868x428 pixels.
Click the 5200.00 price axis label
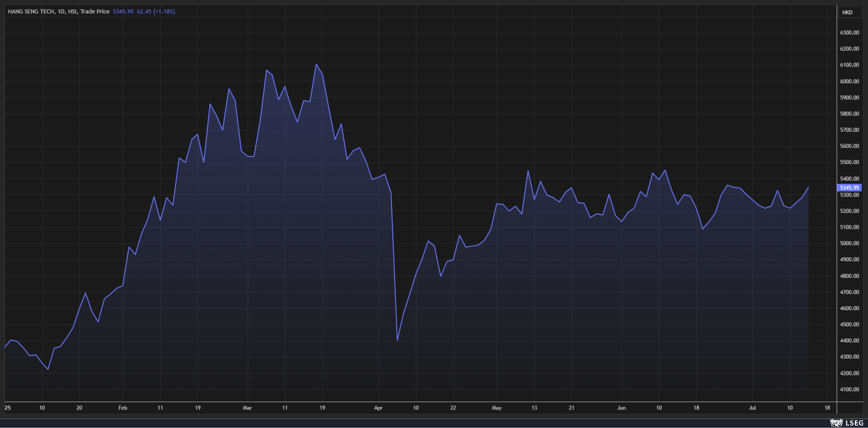[849, 211]
